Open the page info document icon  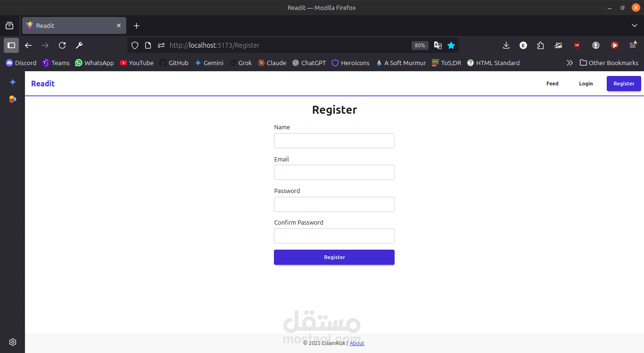(x=148, y=45)
